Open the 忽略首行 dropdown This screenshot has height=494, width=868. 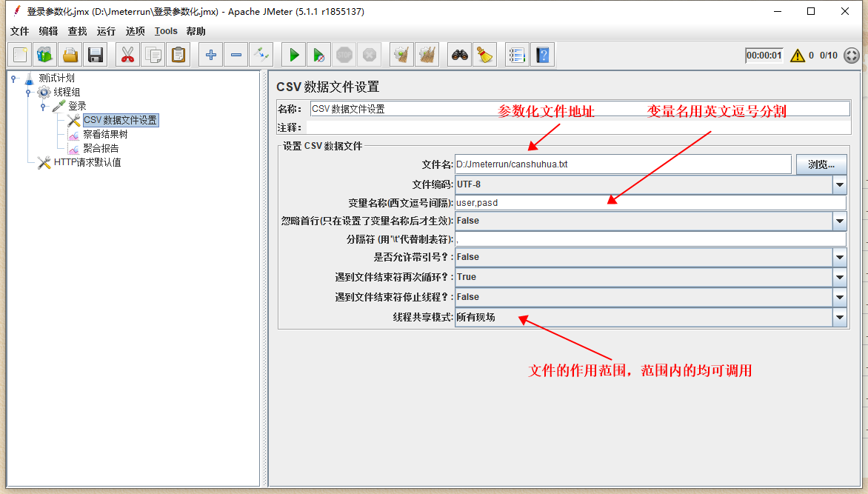840,221
